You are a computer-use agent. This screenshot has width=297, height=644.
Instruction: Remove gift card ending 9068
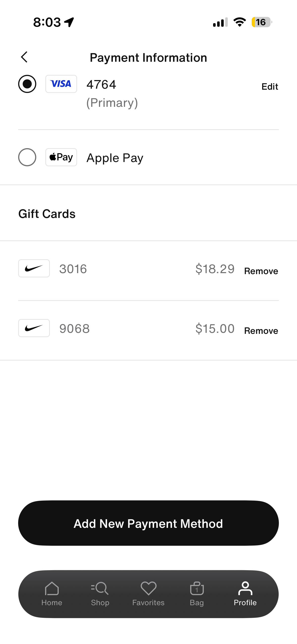[x=261, y=331]
